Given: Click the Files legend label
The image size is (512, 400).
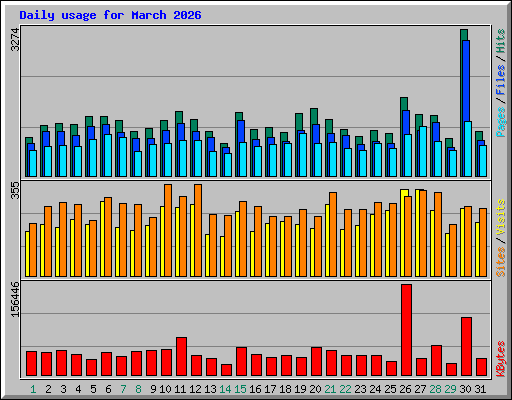Looking at the screenshot, I should [501, 79].
